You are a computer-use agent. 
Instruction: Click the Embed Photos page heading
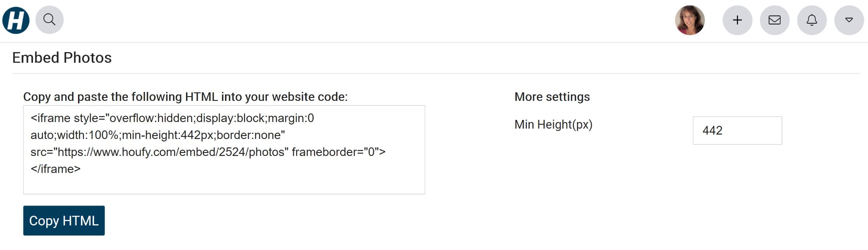pyautogui.click(x=62, y=58)
